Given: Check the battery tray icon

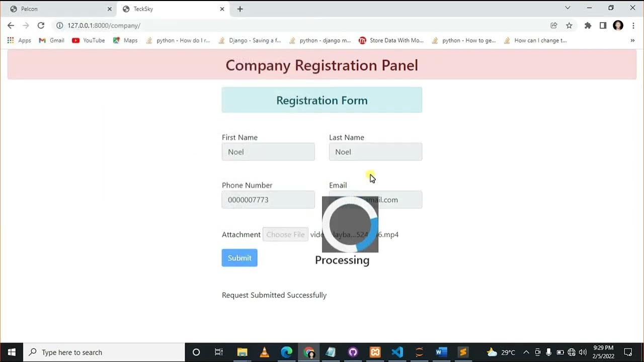Looking at the screenshot, I should (x=560, y=352).
